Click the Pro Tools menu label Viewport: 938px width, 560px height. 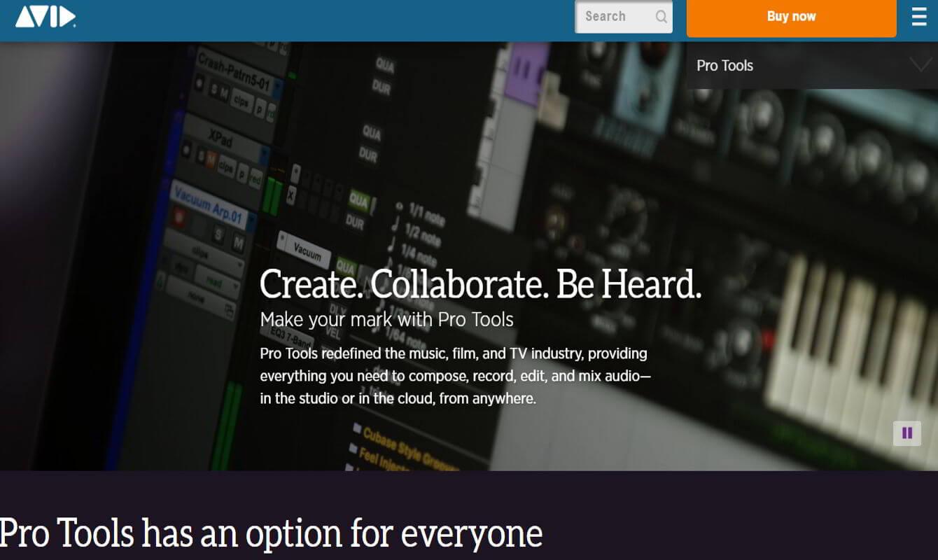pyautogui.click(x=724, y=65)
